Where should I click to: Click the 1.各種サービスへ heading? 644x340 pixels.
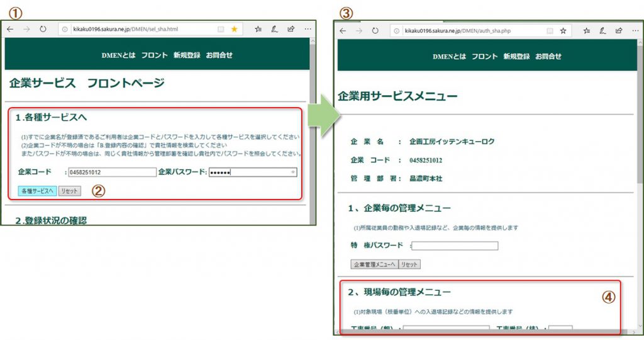click(x=51, y=118)
